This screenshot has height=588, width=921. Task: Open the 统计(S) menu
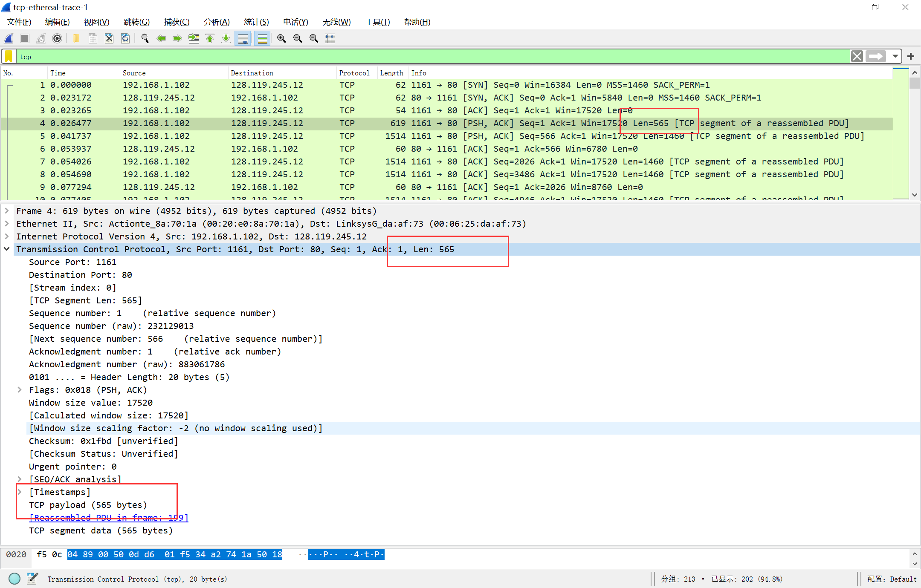pyautogui.click(x=256, y=22)
